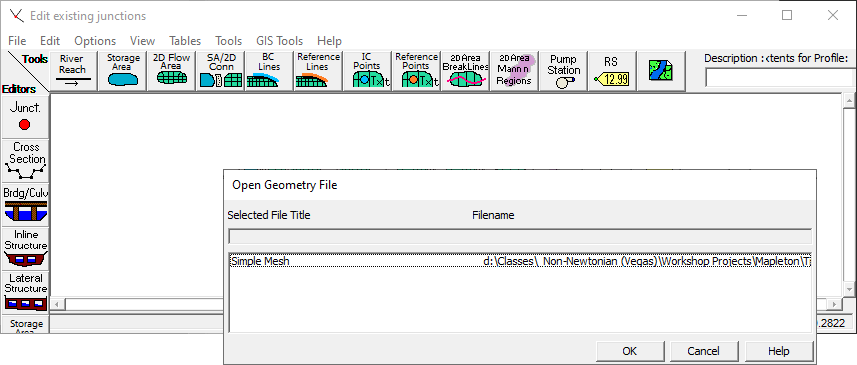Screen dimensions: 857x365
Task: Select the River Reach tool
Action: 73,70
